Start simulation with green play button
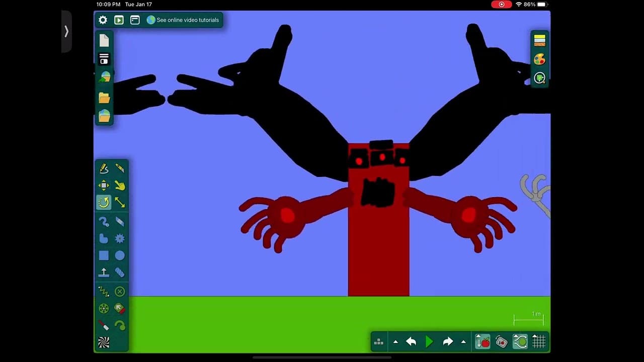This screenshot has width=644, height=362. point(429,342)
